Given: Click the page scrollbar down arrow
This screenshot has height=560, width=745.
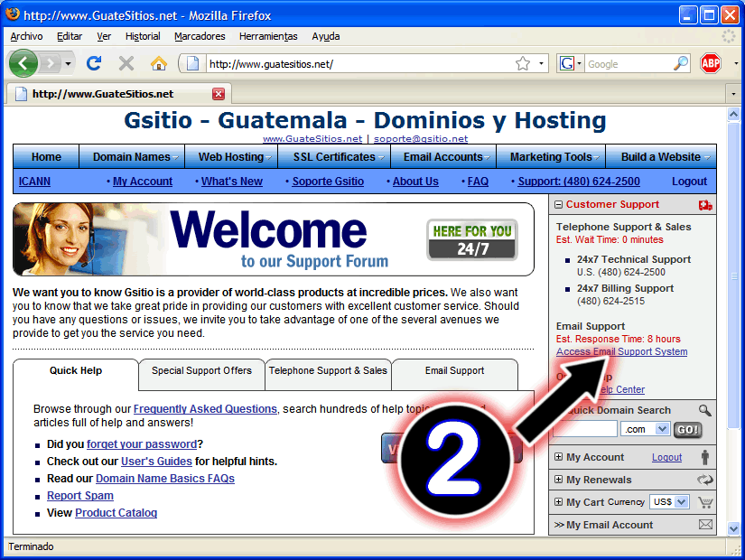Looking at the screenshot, I should point(733,528).
